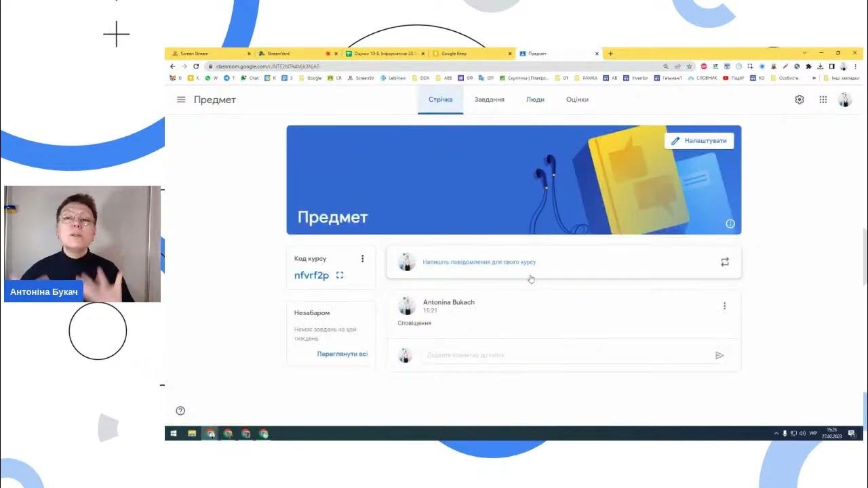
Task: Open the browser downloads icon
Action: point(820,66)
